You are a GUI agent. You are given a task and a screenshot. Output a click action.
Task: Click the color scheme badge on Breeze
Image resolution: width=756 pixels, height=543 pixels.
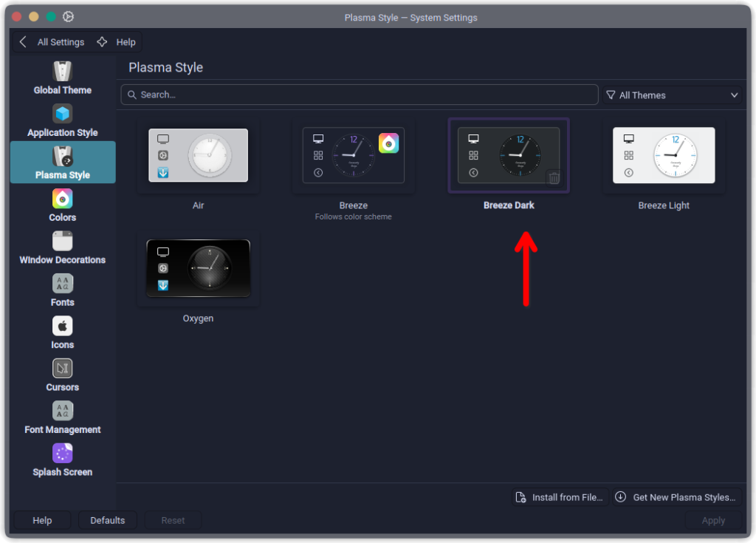click(388, 143)
